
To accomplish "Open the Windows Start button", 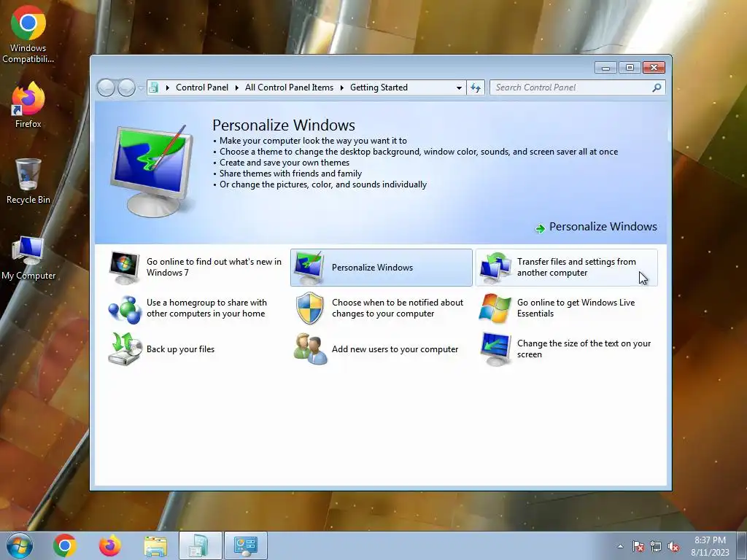I will (20, 545).
